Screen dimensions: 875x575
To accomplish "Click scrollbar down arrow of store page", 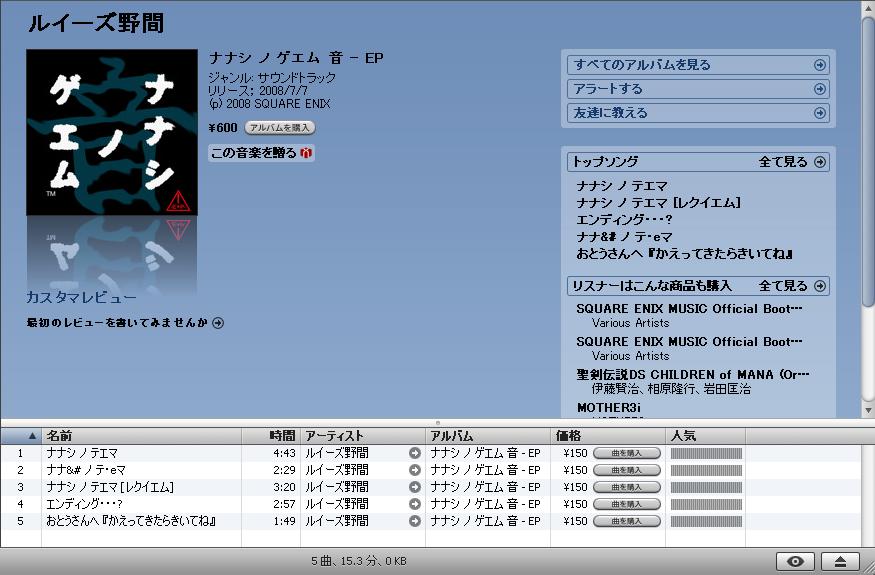I will [868, 410].
